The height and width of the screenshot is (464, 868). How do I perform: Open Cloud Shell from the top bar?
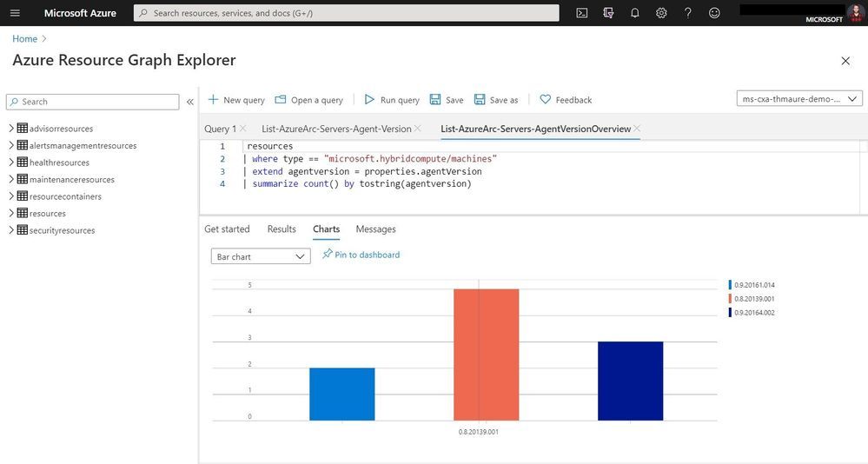point(582,13)
